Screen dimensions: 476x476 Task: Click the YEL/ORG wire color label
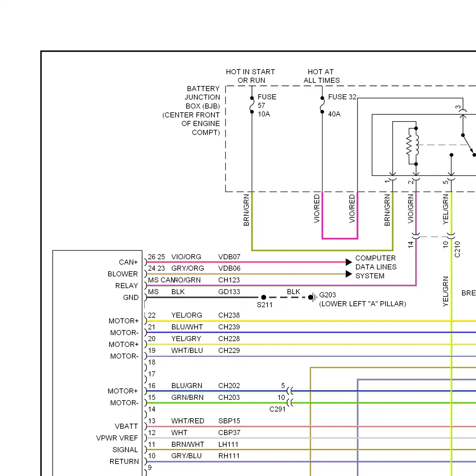coord(187,315)
